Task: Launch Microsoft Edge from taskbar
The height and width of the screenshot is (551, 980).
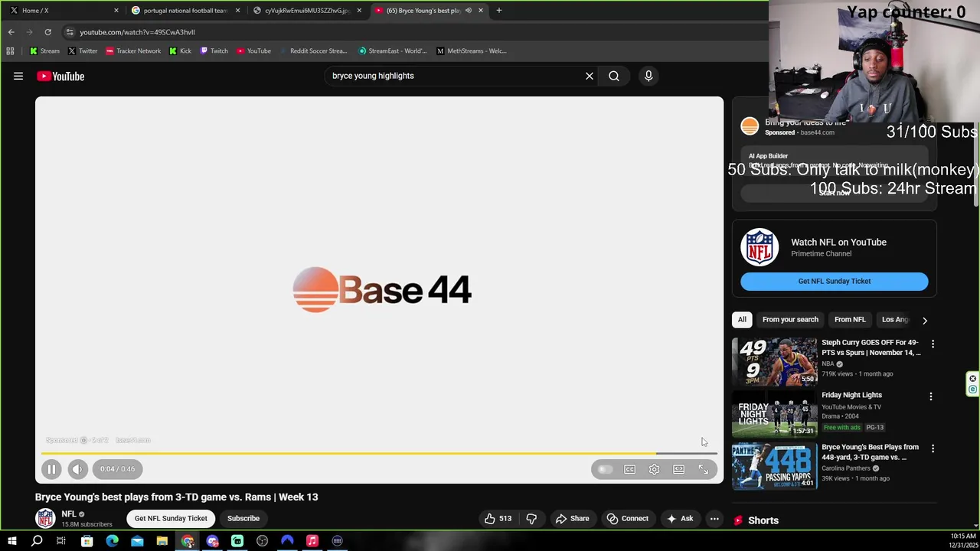Action: coord(112,541)
